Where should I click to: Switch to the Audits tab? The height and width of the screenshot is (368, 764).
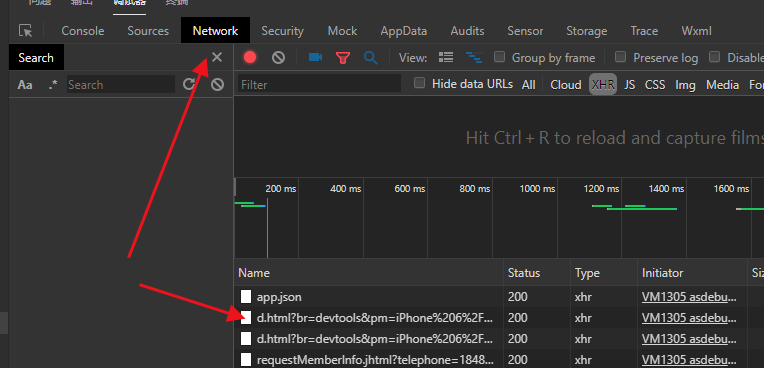[467, 31]
